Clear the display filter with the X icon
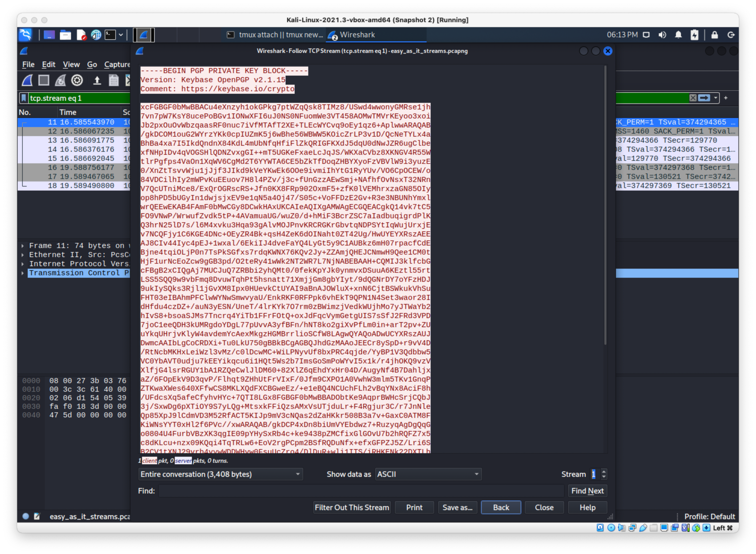The height and width of the screenshot is (554, 756). pos(693,98)
